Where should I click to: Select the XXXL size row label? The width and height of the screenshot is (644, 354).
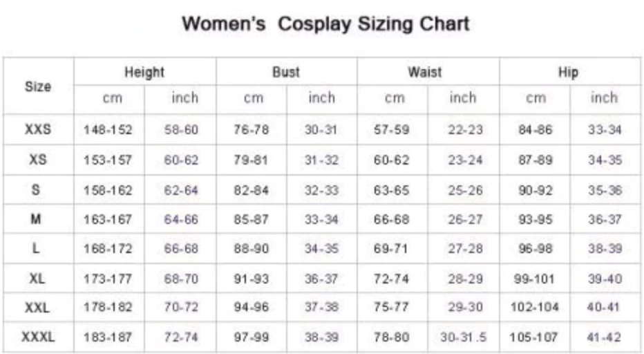tap(38, 338)
